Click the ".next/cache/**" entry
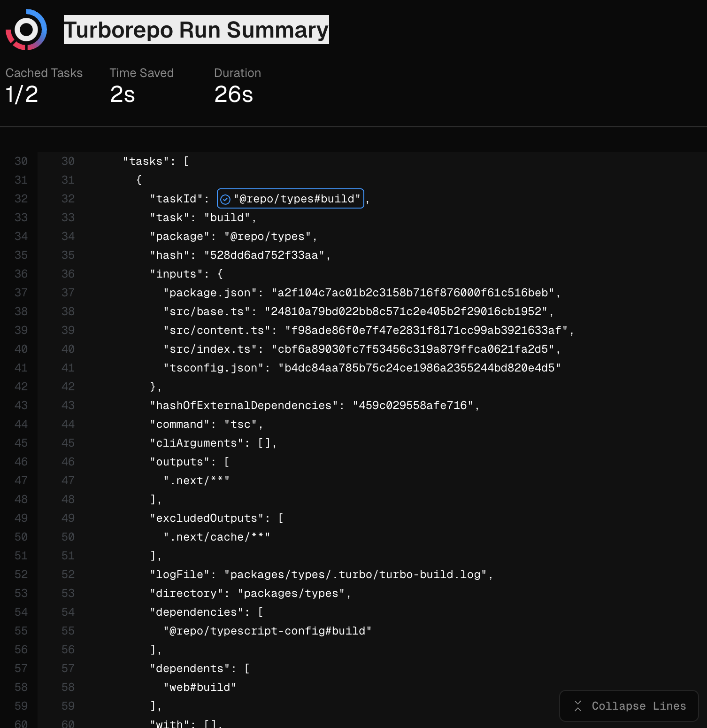 [217, 537]
